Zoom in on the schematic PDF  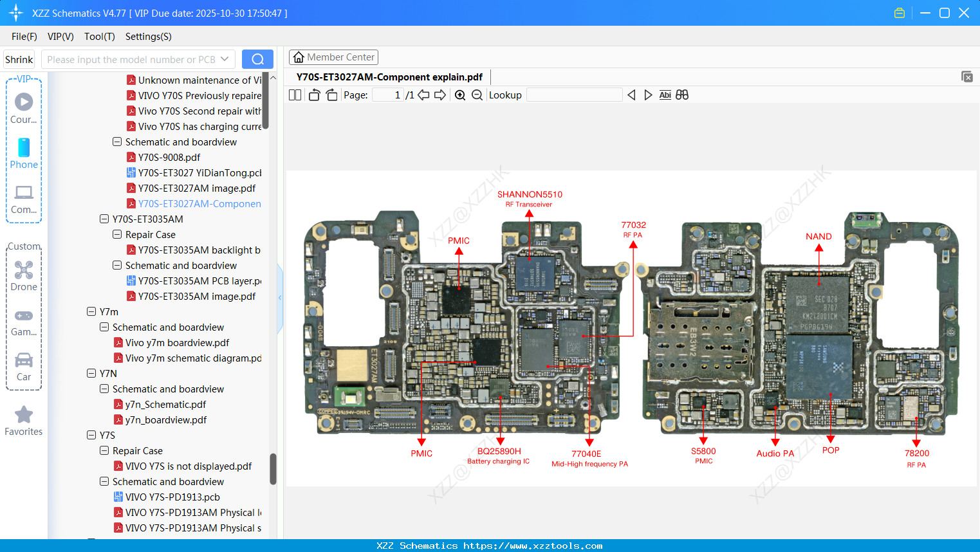[460, 95]
